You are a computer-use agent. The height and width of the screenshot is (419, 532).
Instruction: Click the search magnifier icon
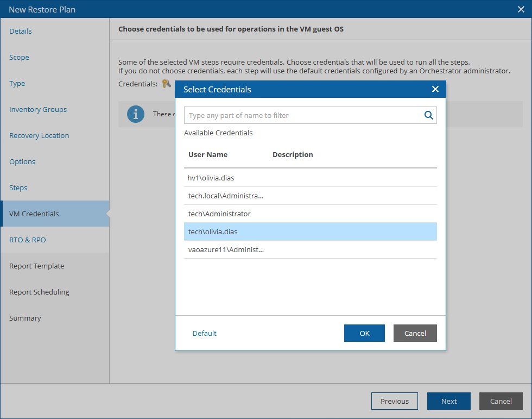pos(428,115)
